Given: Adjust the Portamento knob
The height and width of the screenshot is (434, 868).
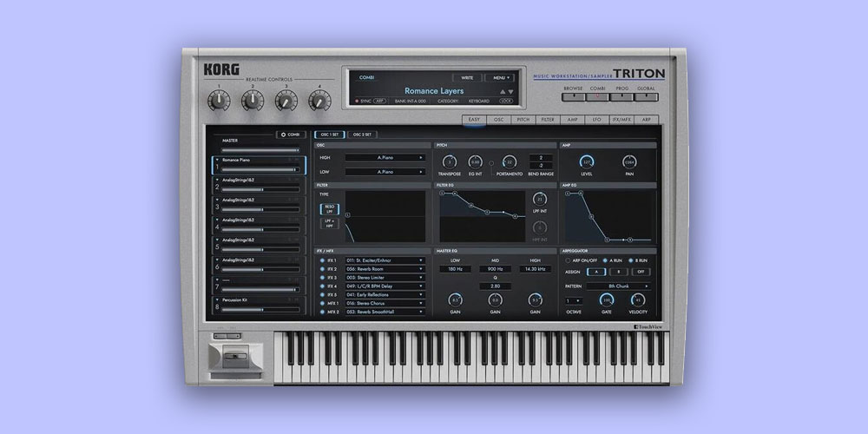Looking at the screenshot, I should point(510,161).
